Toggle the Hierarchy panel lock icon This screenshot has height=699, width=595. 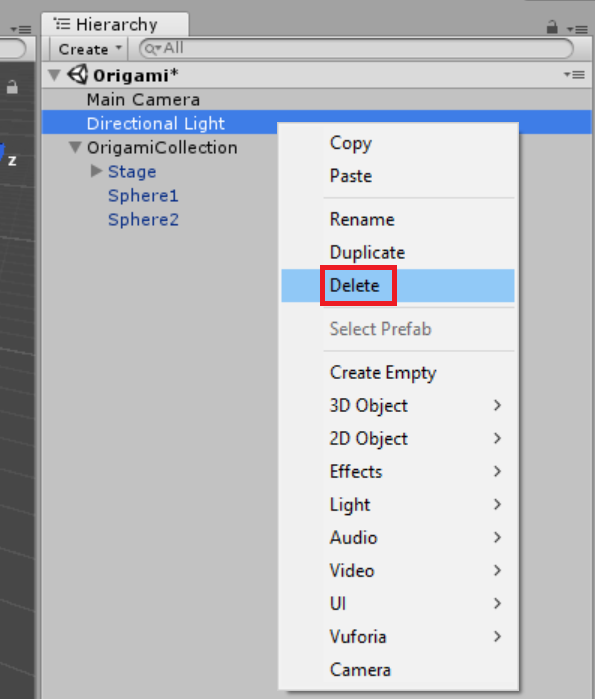click(552, 27)
